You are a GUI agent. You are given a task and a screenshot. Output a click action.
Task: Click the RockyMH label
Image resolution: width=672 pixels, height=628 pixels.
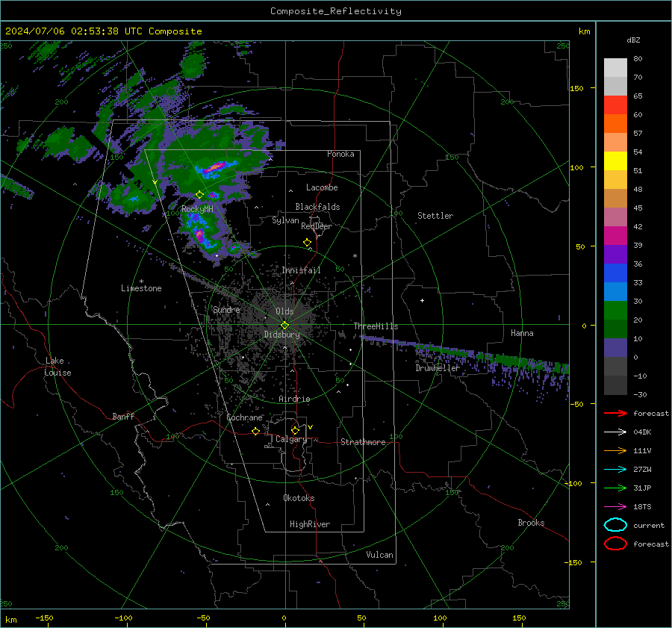point(197,209)
